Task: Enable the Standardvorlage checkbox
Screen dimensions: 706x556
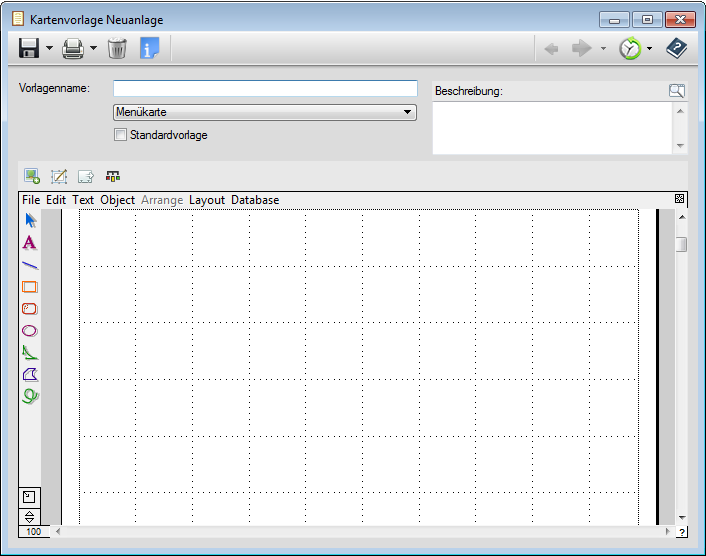Action: 121,135
